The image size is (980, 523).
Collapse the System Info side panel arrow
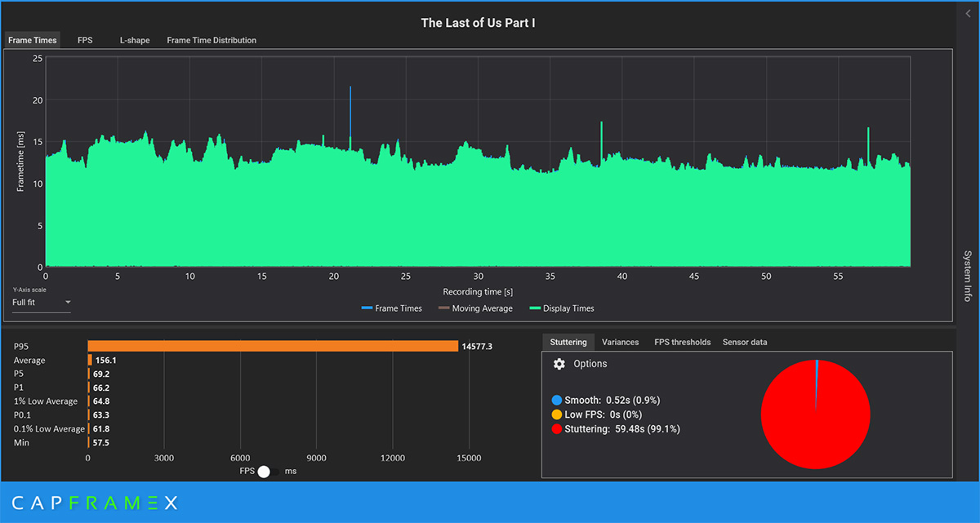[x=968, y=13]
